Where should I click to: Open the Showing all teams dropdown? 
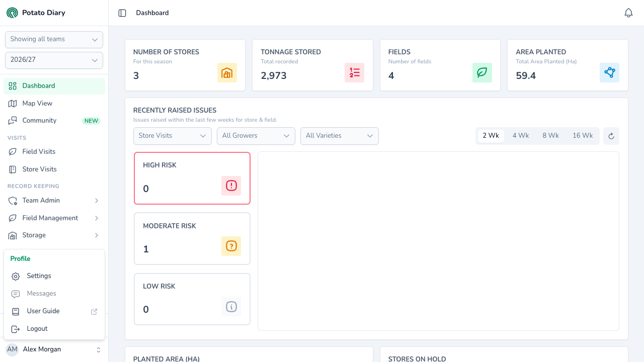[54, 40]
